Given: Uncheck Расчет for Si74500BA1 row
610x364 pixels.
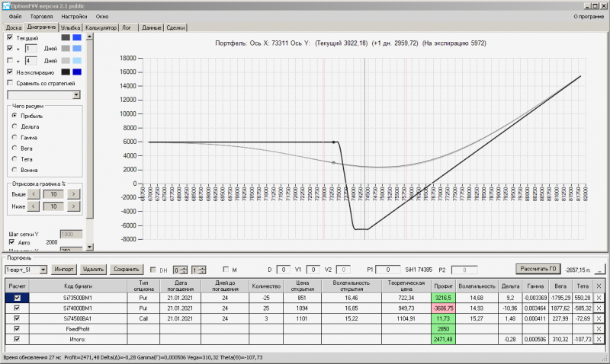Looking at the screenshot, I should (17, 318).
